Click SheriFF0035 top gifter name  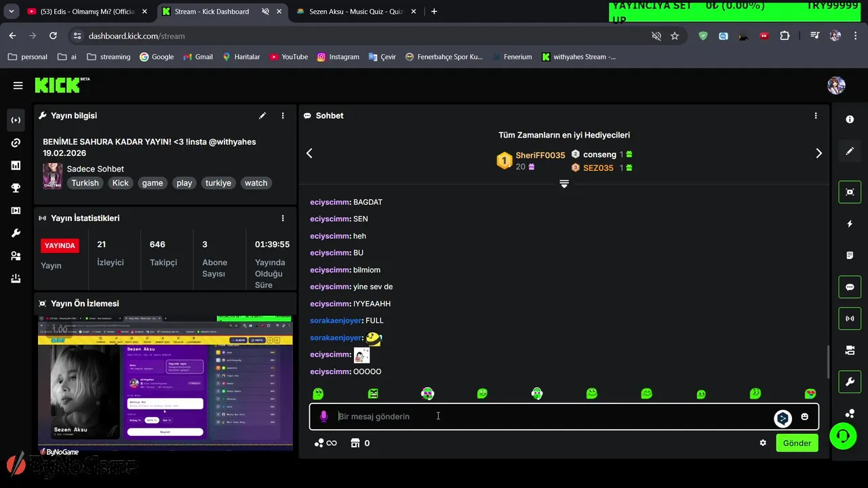[x=540, y=155]
